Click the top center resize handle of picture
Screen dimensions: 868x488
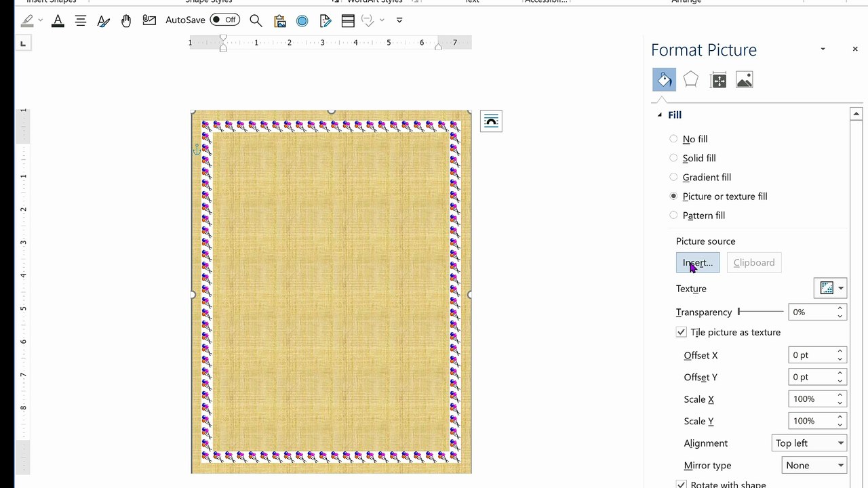click(x=331, y=111)
